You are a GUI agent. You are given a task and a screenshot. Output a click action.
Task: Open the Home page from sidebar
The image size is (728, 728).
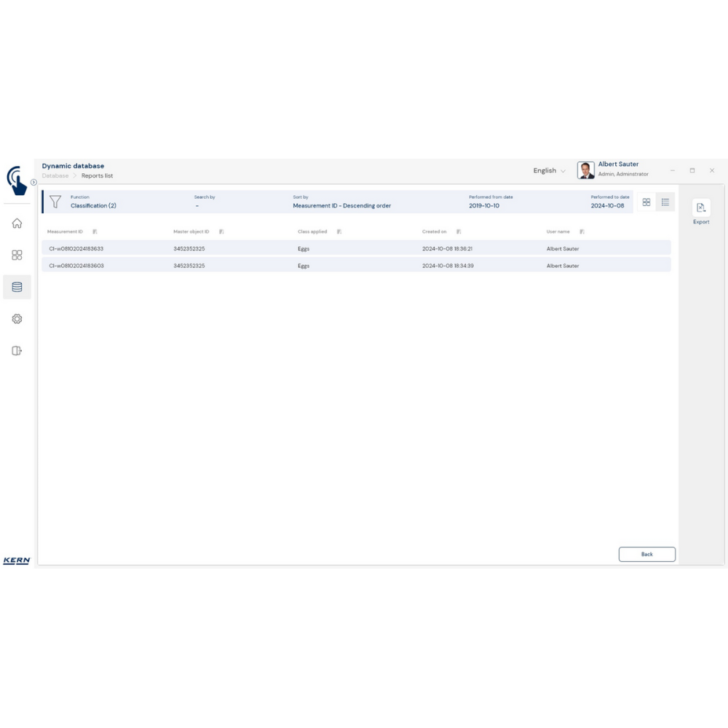[17, 223]
